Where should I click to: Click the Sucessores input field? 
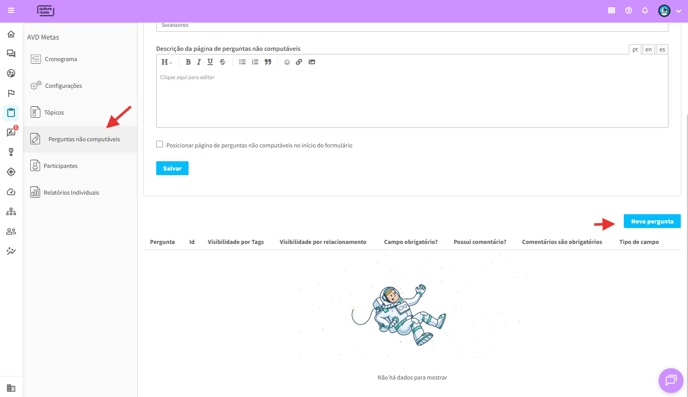tap(412, 26)
